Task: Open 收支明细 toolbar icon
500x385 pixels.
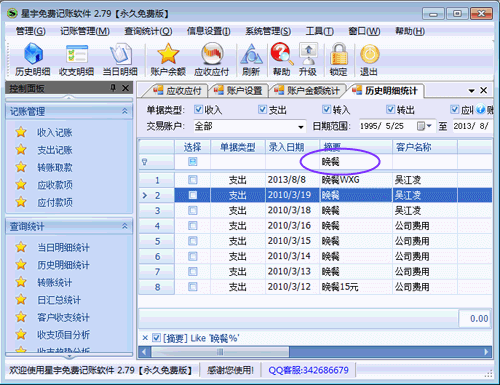Action: tap(77, 59)
